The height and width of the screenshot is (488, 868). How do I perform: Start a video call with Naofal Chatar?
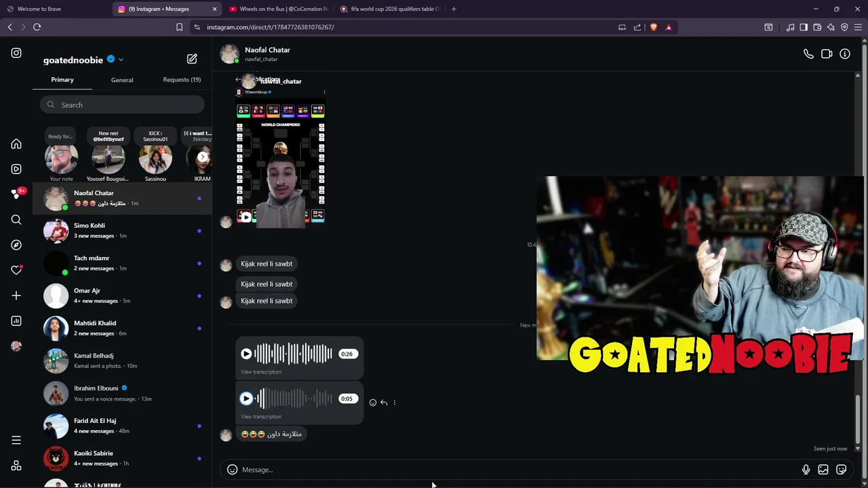(x=827, y=54)
